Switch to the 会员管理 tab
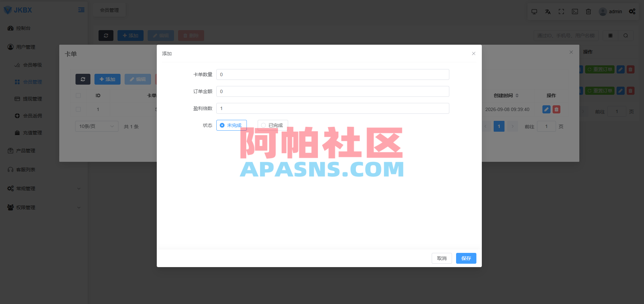 point(109,10)
